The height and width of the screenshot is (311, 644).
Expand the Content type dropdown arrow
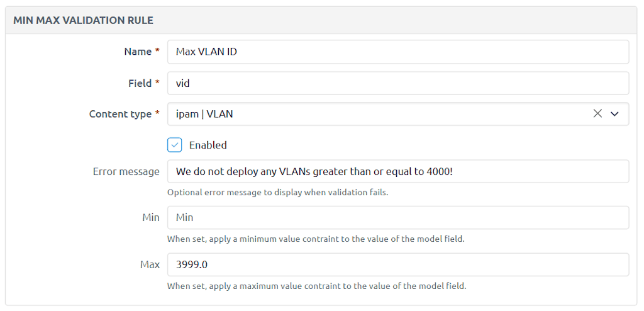615,114
